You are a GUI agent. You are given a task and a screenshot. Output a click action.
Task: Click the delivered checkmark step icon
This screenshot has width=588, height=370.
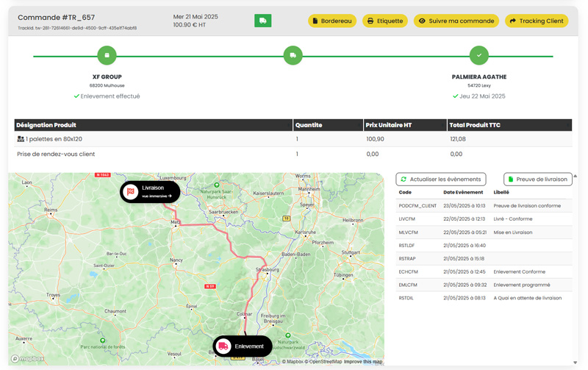479,56
